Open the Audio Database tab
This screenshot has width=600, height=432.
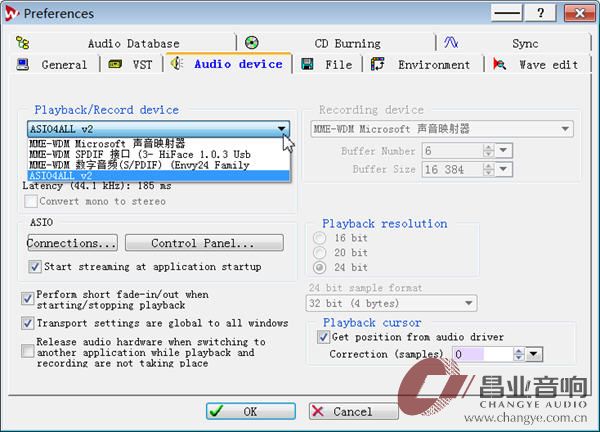[x=123, y=43]
